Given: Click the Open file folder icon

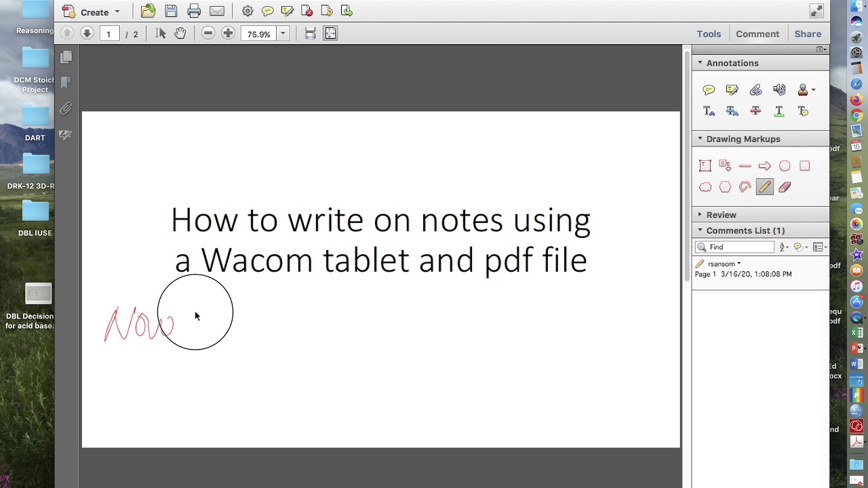Looking at the screenshot, I should point(148,11).
